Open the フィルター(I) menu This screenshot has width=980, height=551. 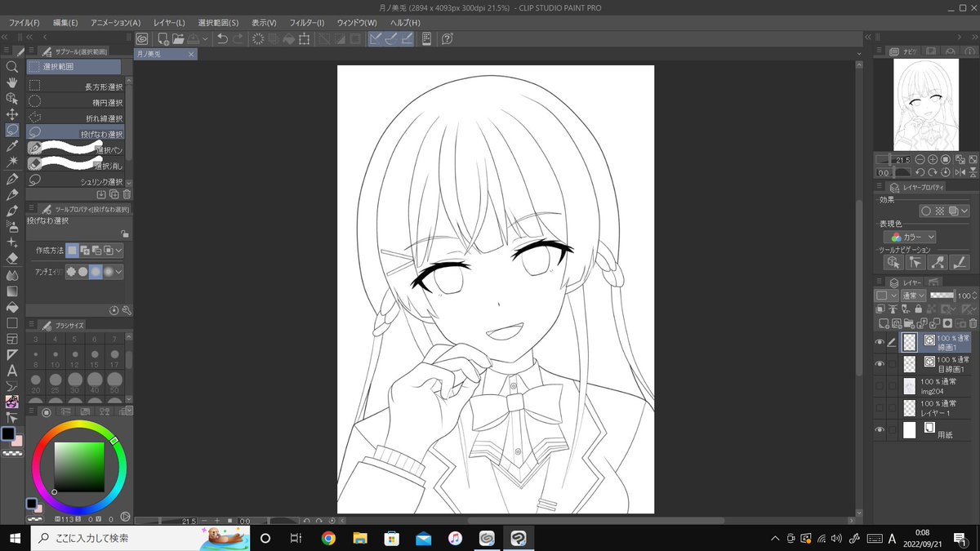tap(306, 22)
